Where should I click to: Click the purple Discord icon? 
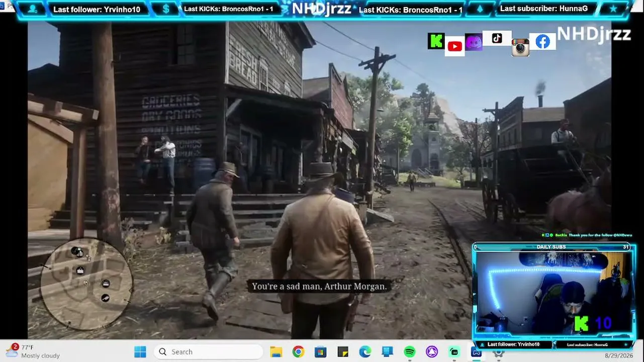[x=474, y=42]
